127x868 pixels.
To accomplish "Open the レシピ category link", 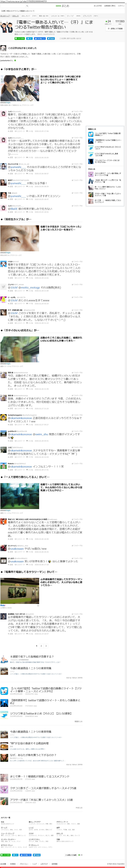I will tap(31, 828).
